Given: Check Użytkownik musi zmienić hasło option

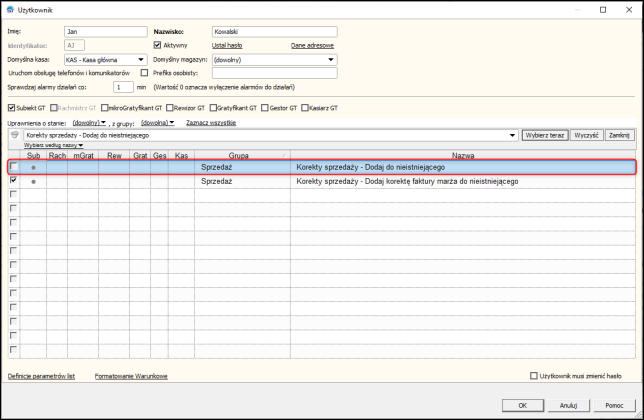Looking at the screenshot, I should tap(534, 376).
